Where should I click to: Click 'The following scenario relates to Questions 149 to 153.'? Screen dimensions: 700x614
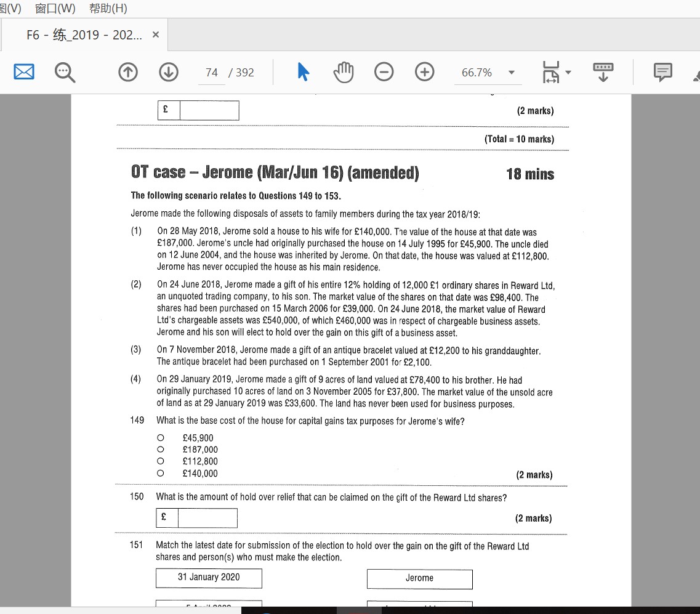(236, 196)
